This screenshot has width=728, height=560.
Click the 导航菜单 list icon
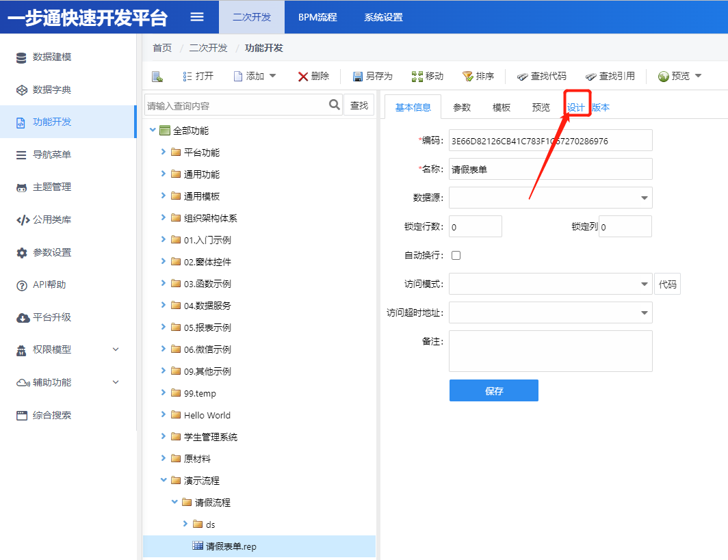coord(21,155)
